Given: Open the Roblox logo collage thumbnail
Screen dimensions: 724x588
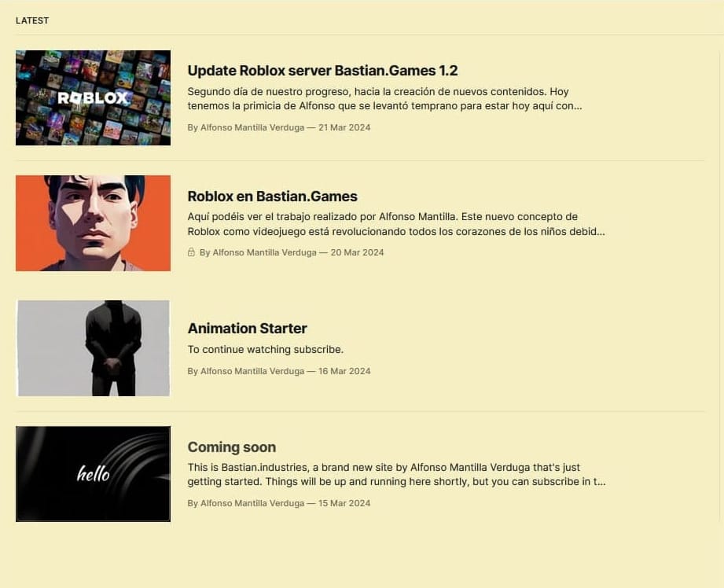Looking at the screenshot, I should [93, 98].
